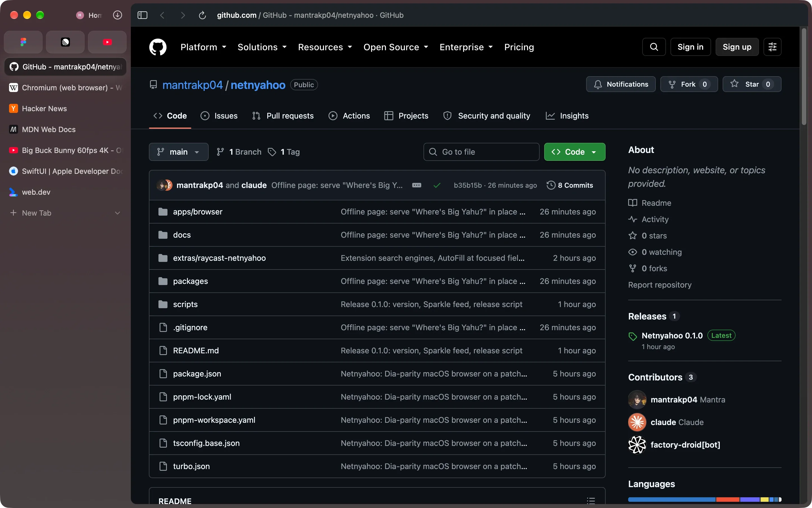Open the Open Source dropdown menu
Image resolution: width=812 pixels, height=508 pixels.
396,47
